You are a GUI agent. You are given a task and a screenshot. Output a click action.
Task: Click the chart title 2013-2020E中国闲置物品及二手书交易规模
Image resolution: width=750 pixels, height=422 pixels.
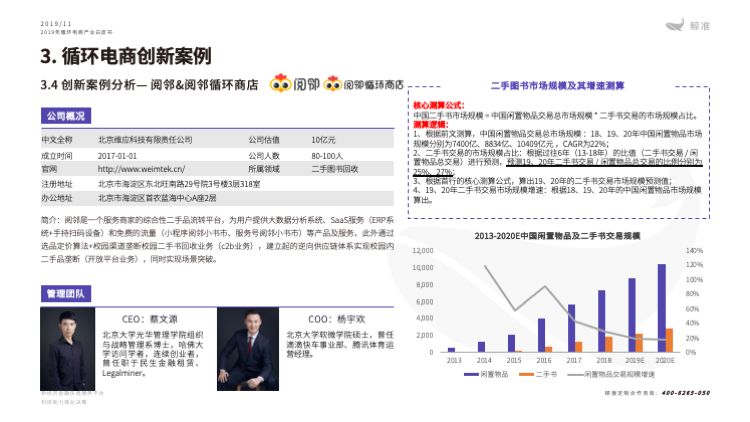557,236
